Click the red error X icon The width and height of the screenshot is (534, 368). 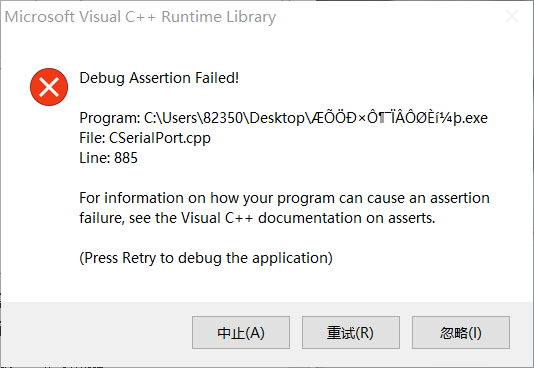(49, 87)
